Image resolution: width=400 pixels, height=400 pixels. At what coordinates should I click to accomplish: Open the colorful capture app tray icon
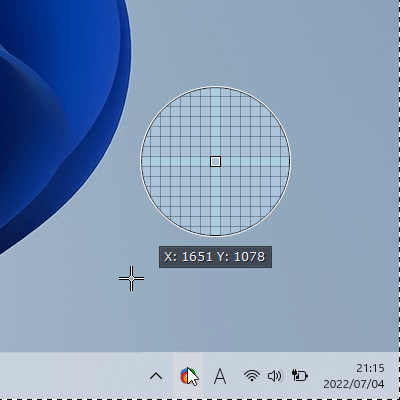(x=188, y=376)
